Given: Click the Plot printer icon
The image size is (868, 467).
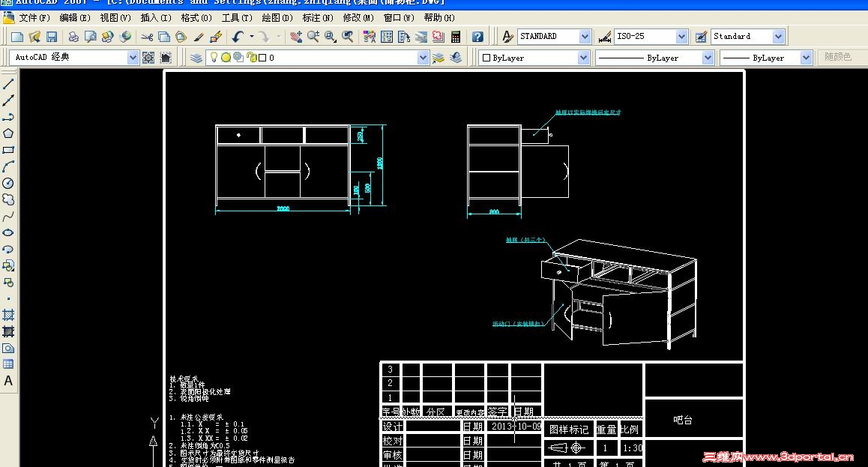Looking at the screenshot, I should 73,37.
